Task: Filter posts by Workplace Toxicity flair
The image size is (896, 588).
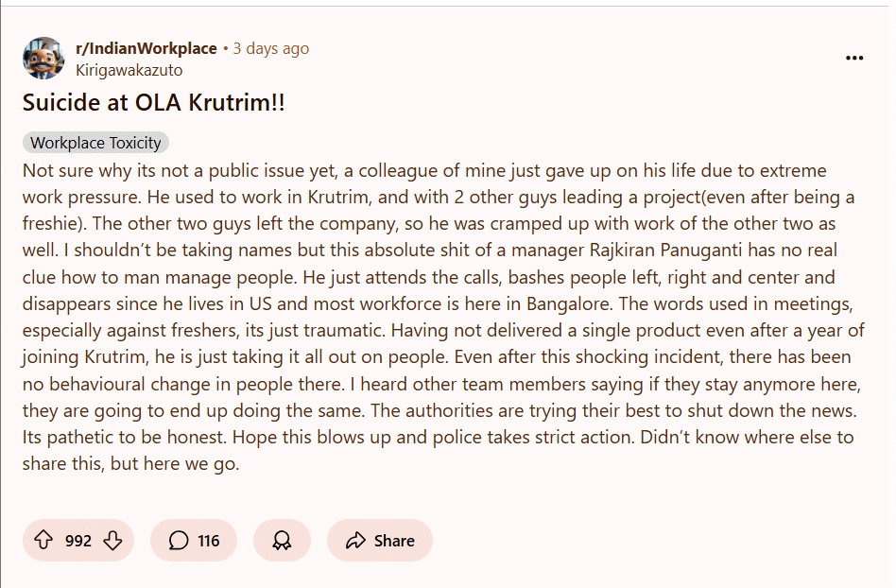Action: [x=95, y=142]
